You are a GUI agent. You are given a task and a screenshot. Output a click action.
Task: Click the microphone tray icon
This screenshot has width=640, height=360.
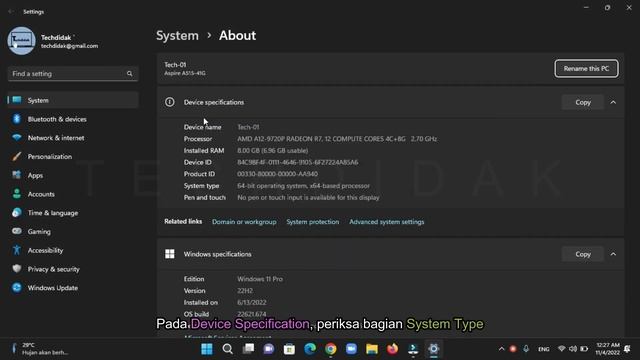pyautogui.click(x=526, y=349)
